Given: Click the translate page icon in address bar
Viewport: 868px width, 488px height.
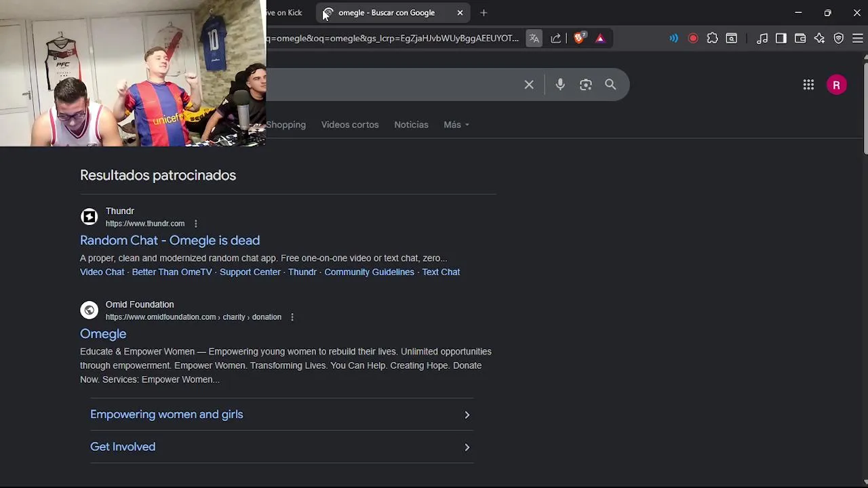Looking at the screenshot, I should point(534,39).
